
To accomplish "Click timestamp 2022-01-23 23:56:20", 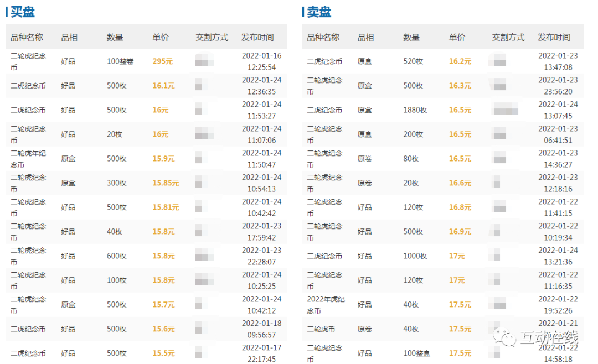I will point(558,86).
